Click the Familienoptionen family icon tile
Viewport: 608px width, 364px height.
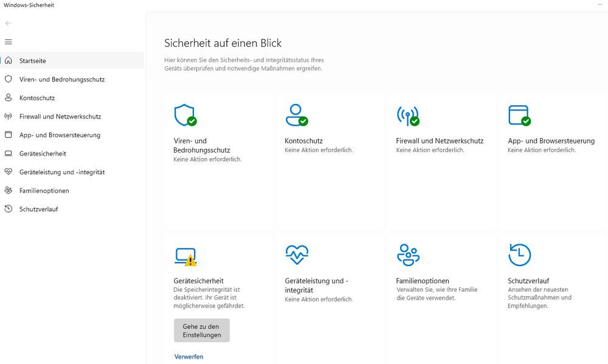pyautogui.click(x=408, y=255)
